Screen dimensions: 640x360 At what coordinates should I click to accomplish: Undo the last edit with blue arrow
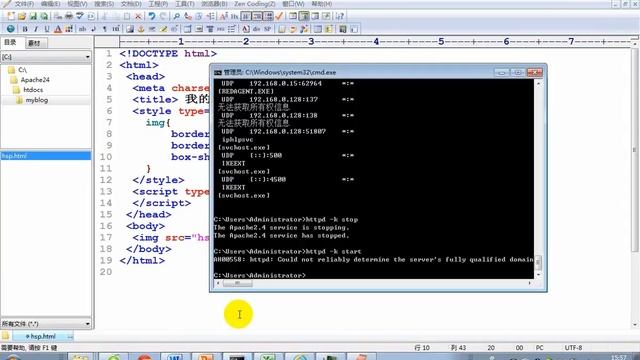pyautogui.click(x=152, y=16)
